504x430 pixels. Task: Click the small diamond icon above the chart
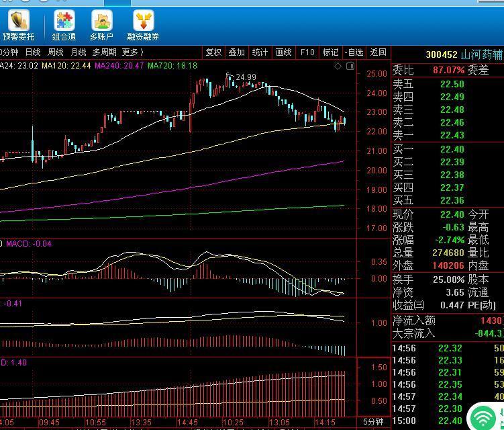[338, 67]
